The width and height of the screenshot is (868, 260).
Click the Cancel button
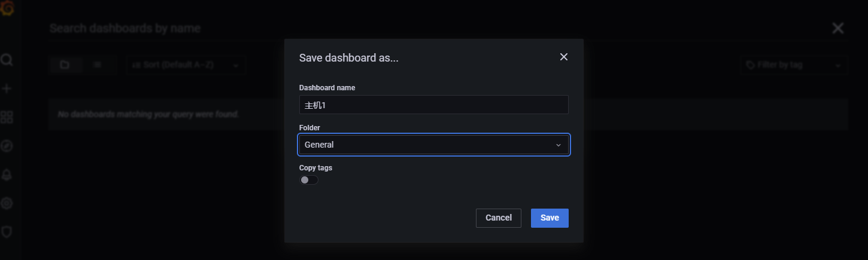pos(499,218)
